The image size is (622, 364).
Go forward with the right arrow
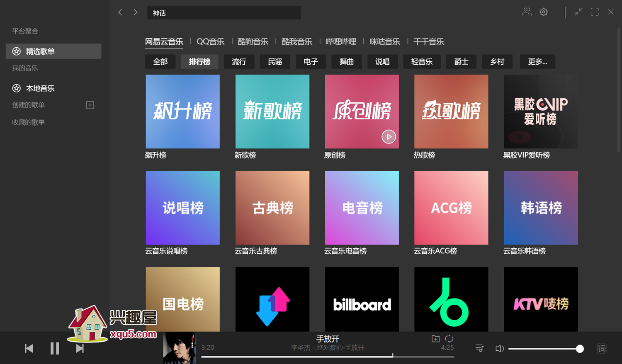pyautogui.click(x=136, y=12)
